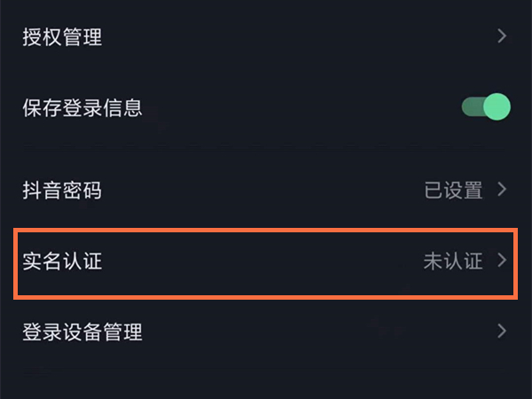Open the 登录设备管理 entry
The height and width of the screenshot is (399, 532).
click(x=82, y=332)
